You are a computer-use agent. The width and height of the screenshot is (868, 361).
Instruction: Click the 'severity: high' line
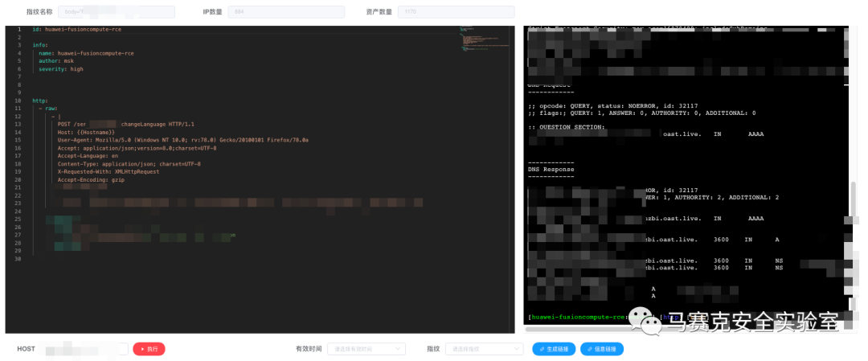(61, 69)
